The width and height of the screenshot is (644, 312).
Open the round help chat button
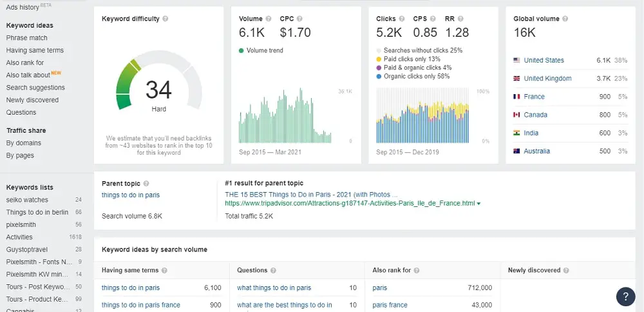[625, 297]
